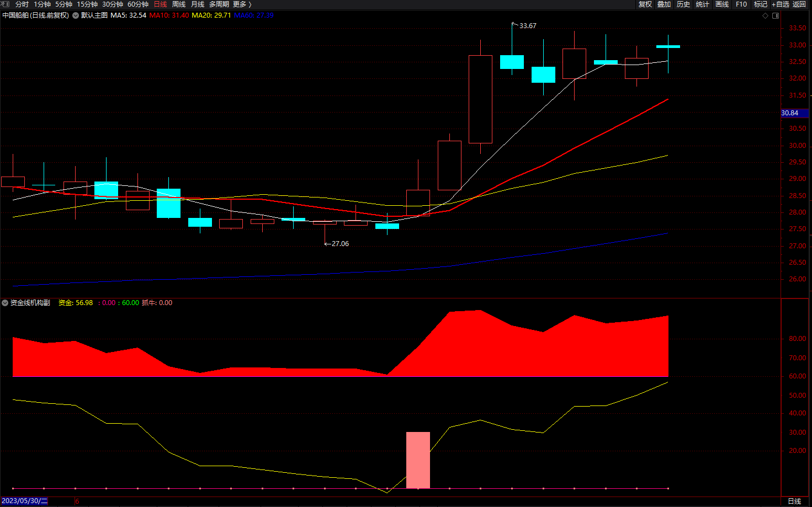812x507 pixels.
Task: Toggle the side panel icon near the diamond
Action: 776,15
